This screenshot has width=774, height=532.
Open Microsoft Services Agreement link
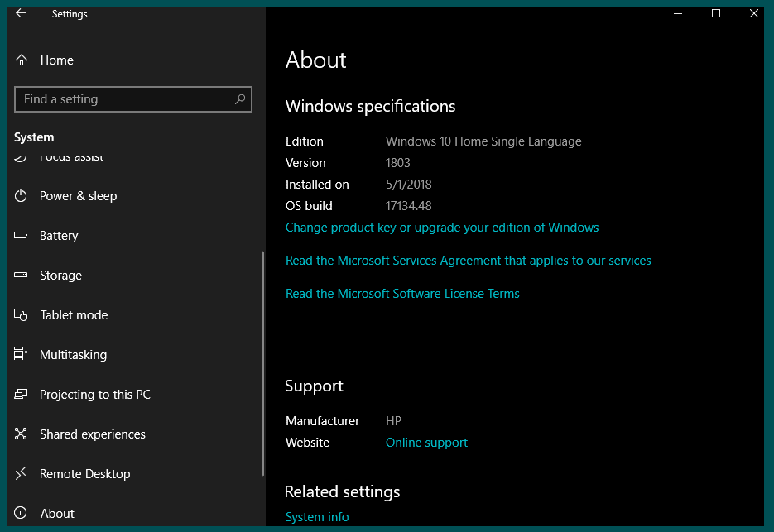(468, 261)
